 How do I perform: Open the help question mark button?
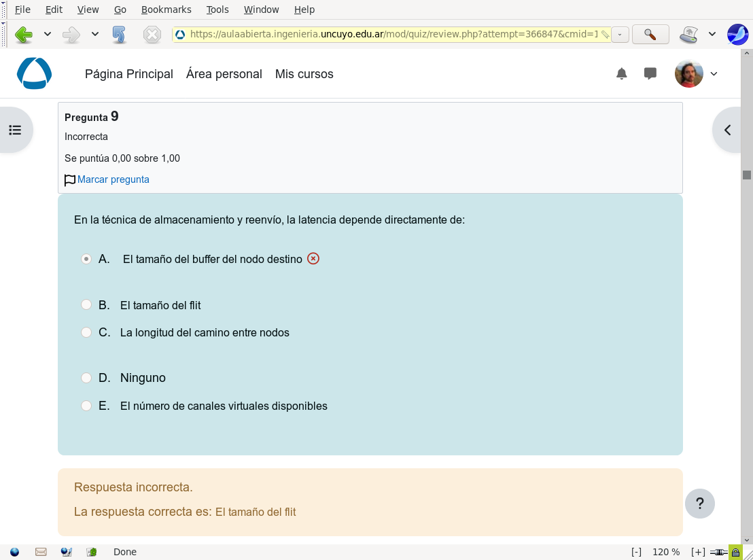700,504
